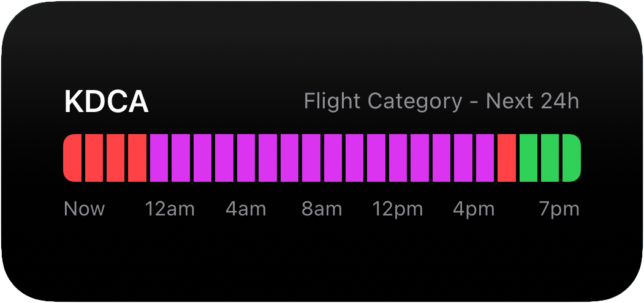Select the 8am time label

(322, 209)
